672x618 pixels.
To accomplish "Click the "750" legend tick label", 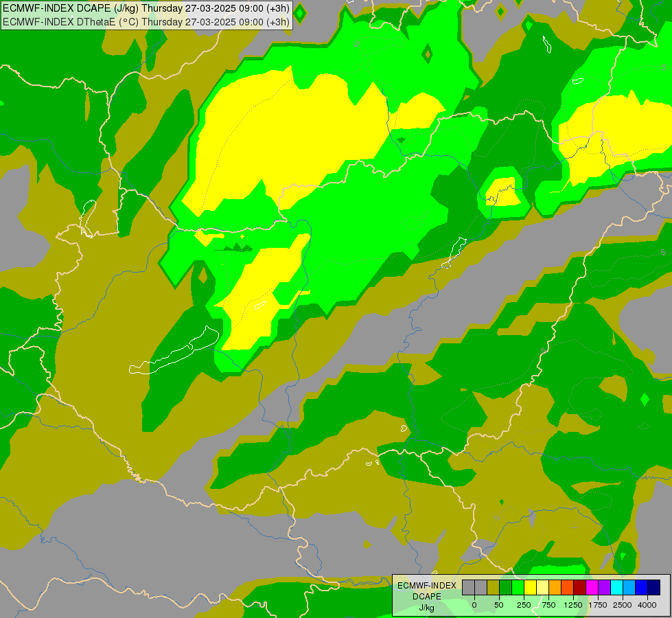I will point(548,605).
